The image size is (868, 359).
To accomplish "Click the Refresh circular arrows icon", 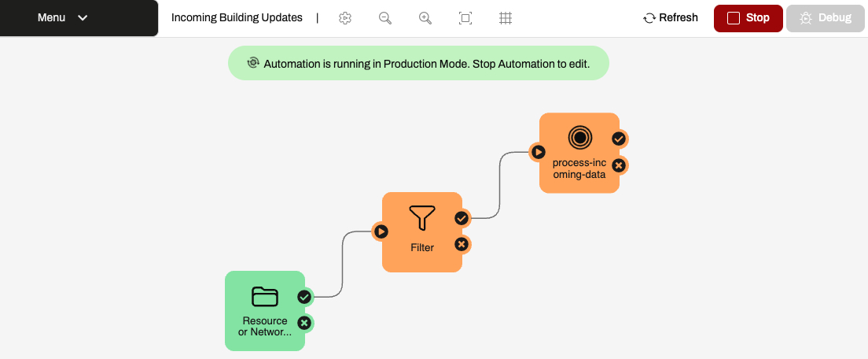I will pyautogui.click(x=649, y=18).
